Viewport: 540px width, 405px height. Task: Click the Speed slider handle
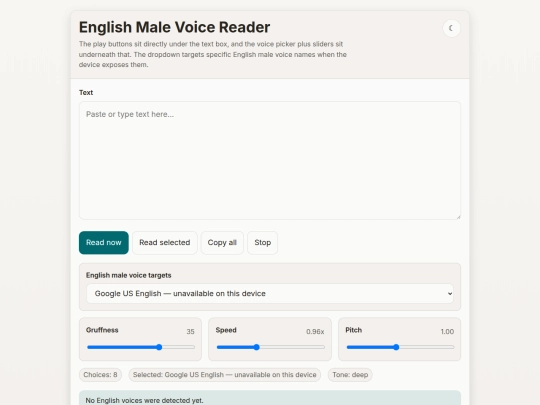pyautogui.click(x=256, y=347)
